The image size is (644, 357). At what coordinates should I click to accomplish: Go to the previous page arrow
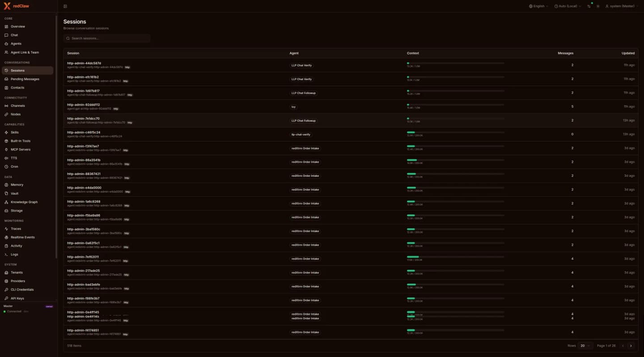623,346
